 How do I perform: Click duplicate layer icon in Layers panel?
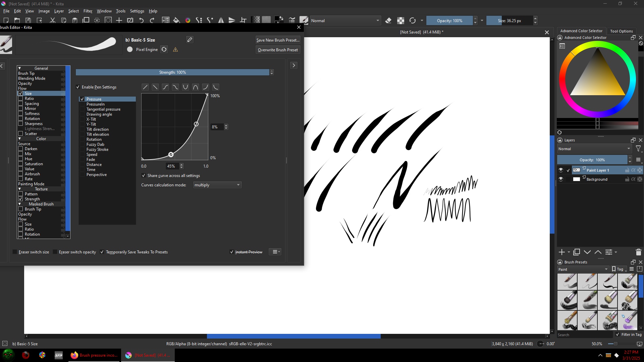(577, 252)
